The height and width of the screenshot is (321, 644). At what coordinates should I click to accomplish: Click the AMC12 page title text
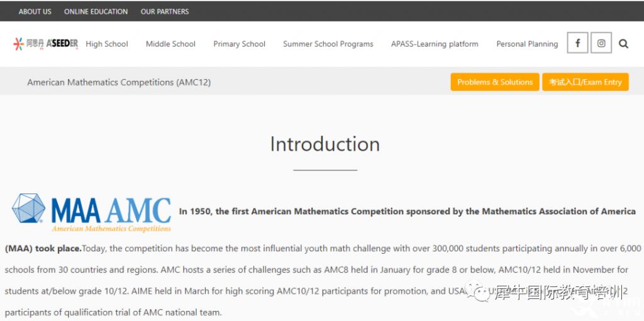[119, 82]
